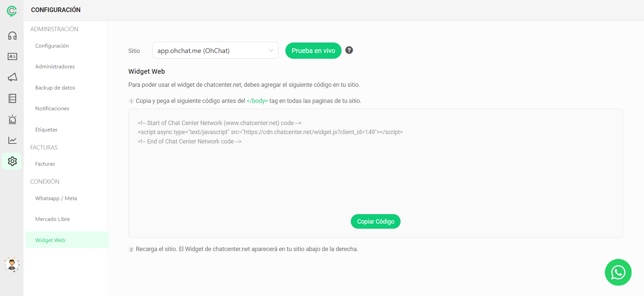The height and width of the screenshot is (296, 644).
Task: Click the 'Start of Chat Center Network' comment line
Action: point(219,123)
